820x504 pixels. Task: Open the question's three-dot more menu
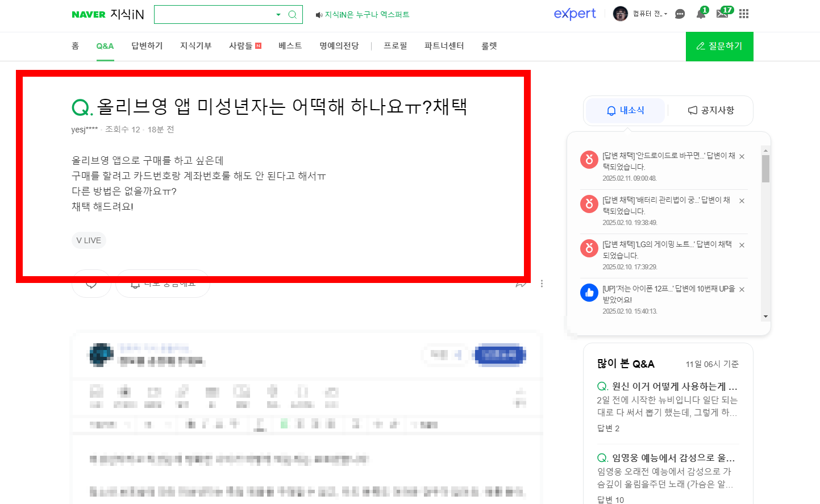[542, 284]
